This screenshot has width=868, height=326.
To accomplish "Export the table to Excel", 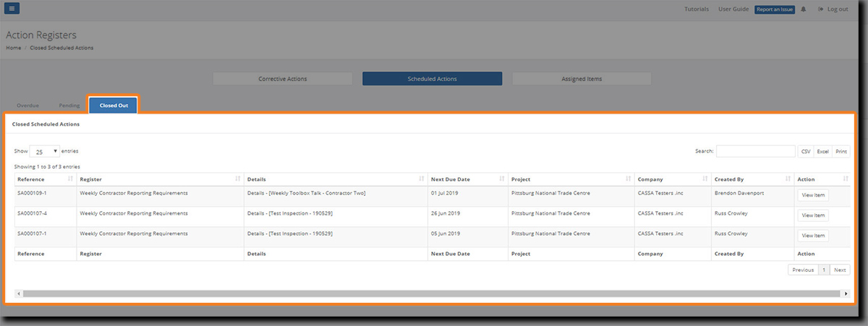I will tap(822, 152).
